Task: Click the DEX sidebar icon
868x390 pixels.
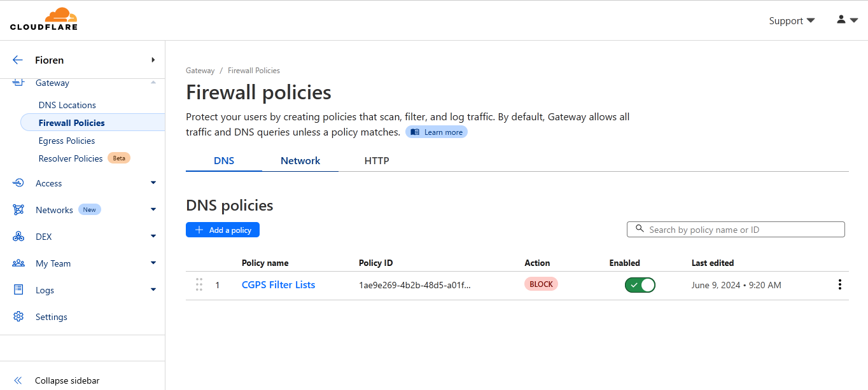Action: (18, 237)
